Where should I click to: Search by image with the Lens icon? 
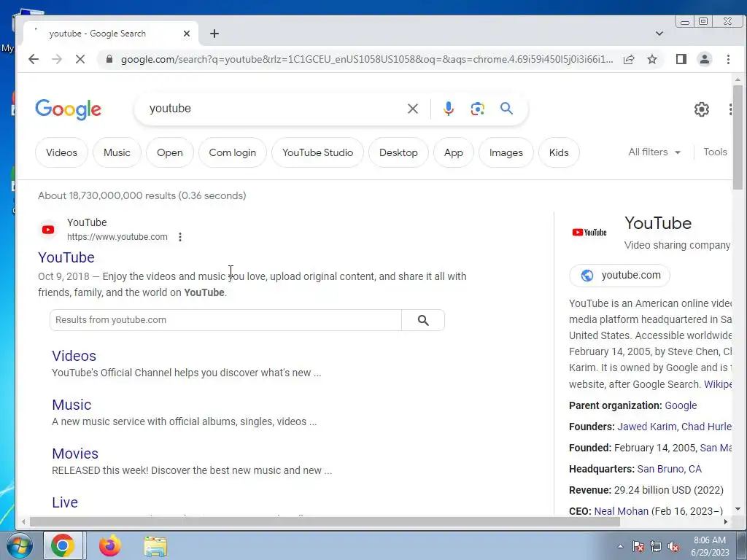tap(477, 109)
